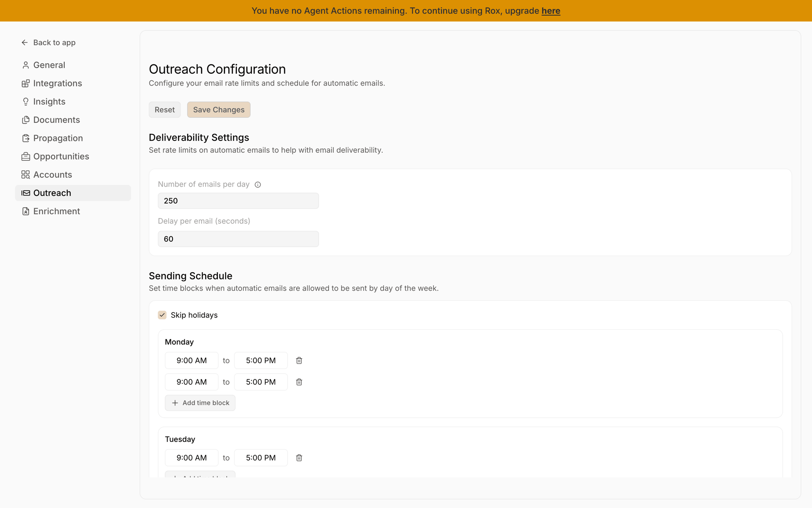Open Insights settings
Viewport: 812px width, 508px height.
pos(73,102)
